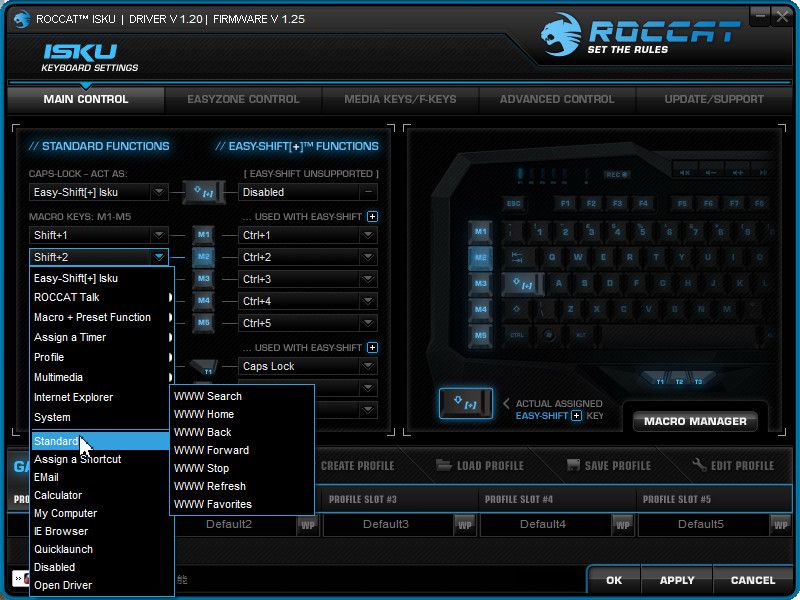Viewport: 800px width, 600px height.
Task: Open the Macro Manager
Action: pyautogui.click(x=695, y=421)
